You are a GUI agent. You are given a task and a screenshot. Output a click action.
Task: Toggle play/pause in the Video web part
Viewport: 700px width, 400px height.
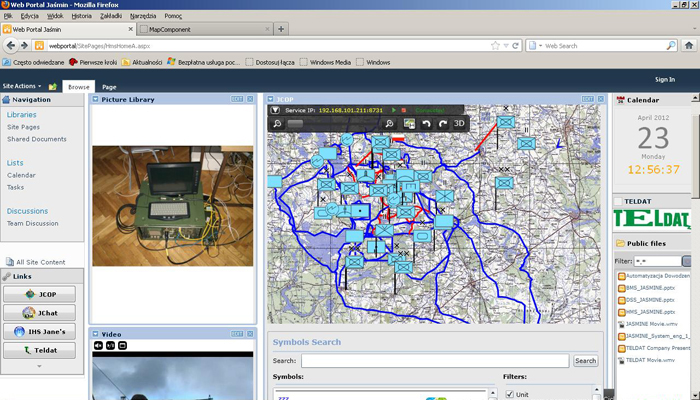pyautogui.click(x=110, y=346)
